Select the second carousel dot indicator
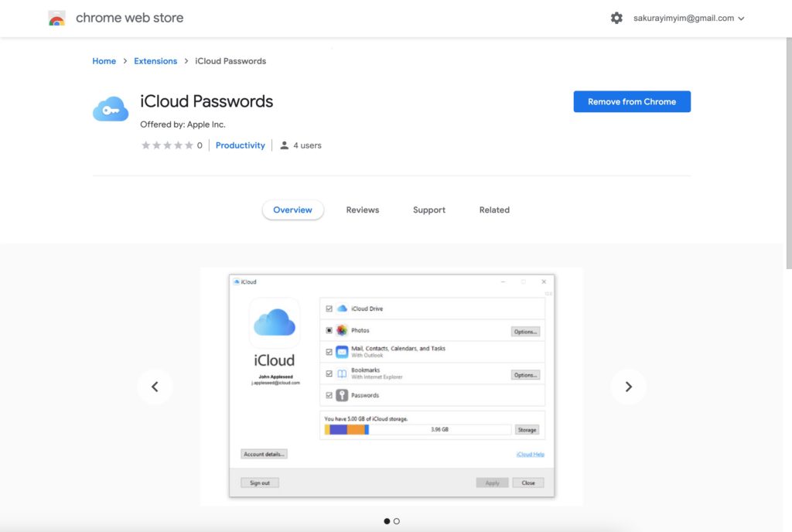 click(397, 521)
